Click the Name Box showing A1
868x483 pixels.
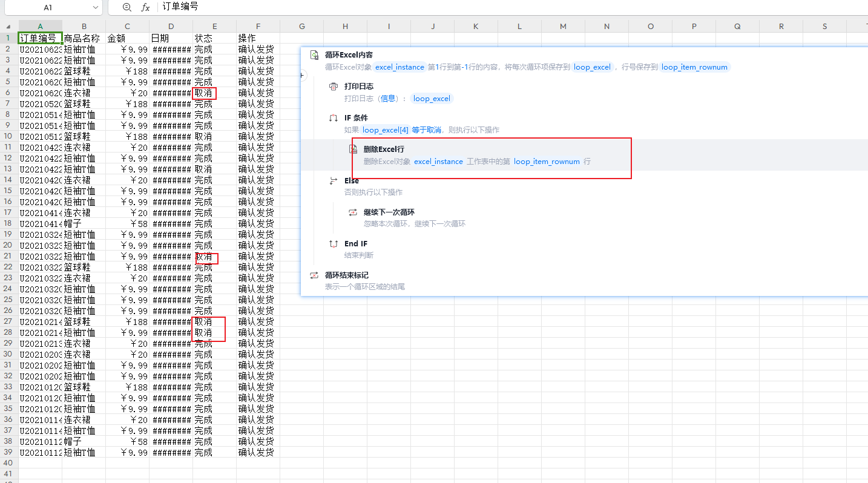[x=48, y=7]
